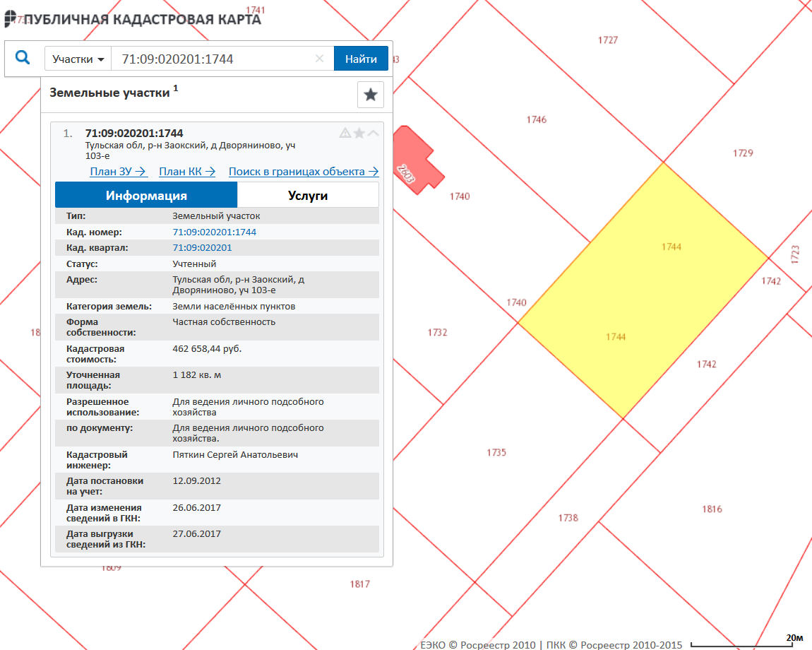The height and width of the screenshot is (650, 812).
Task: Switch to the Информация tab
Action: (x=146, y=196)
